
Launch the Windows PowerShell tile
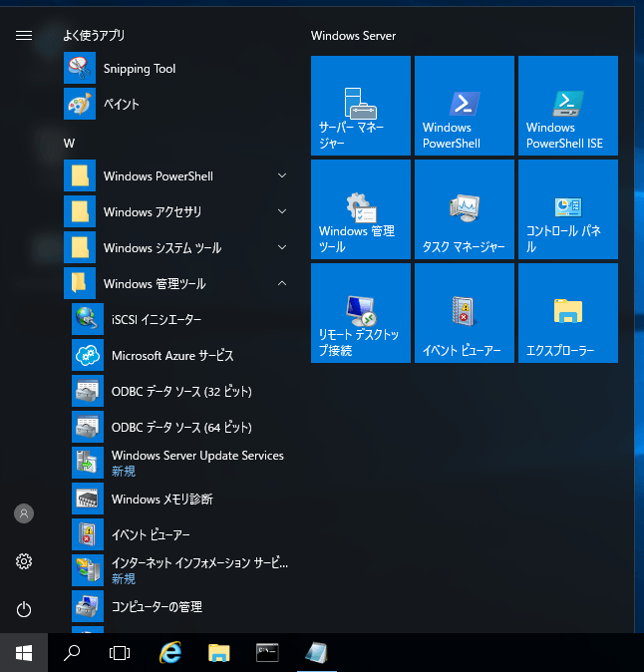point(465,106)
